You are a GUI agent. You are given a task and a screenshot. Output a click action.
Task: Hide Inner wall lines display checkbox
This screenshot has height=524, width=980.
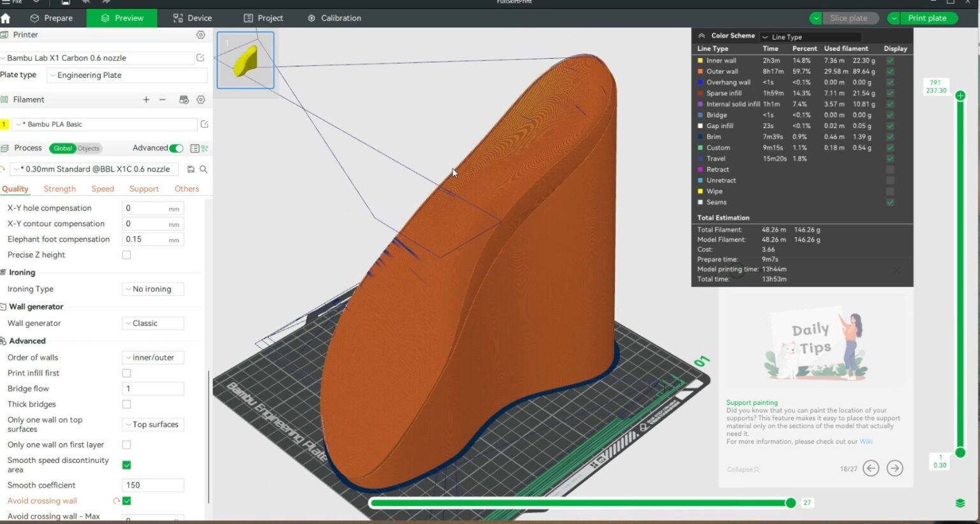[x=890, y=61]
